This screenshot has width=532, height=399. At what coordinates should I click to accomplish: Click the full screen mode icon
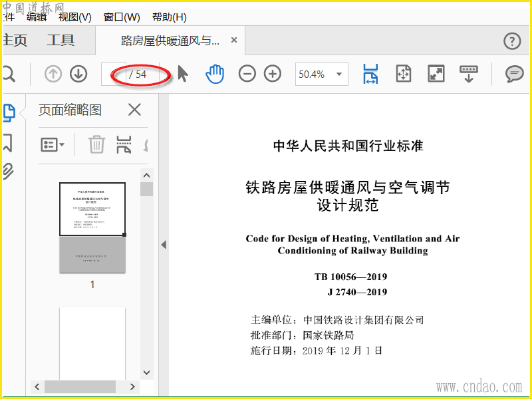(x=436, y=74)
